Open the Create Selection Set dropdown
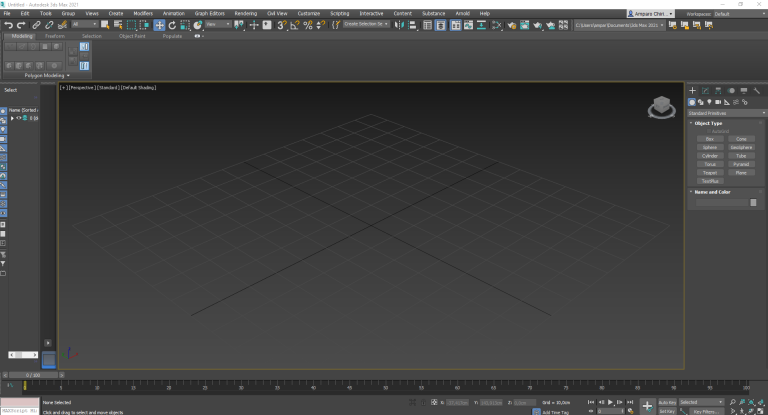Screen dimensions: 768x415 tap(366, 24)
